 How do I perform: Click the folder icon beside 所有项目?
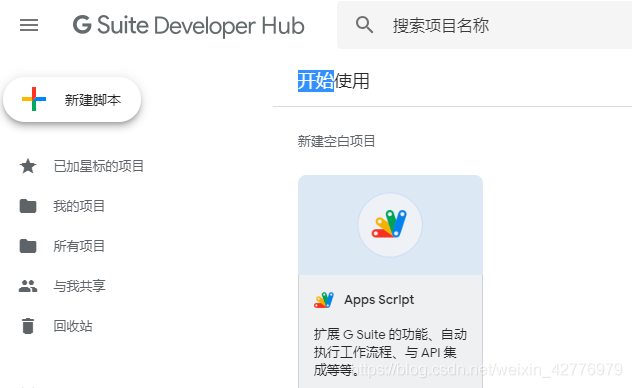tap(28, 246)
